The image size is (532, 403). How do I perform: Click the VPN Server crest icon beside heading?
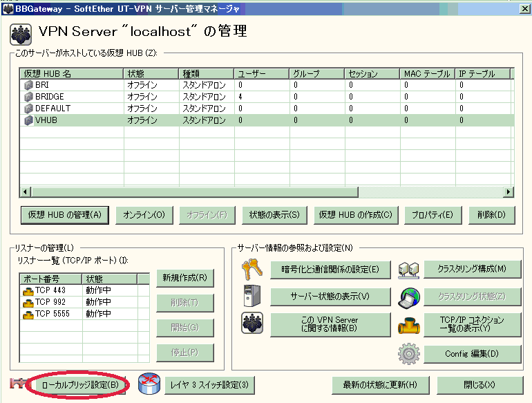click(21, 35)
